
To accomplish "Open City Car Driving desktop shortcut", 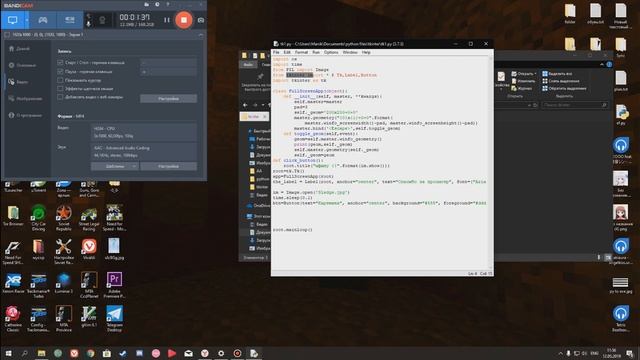I will point(38,218).
